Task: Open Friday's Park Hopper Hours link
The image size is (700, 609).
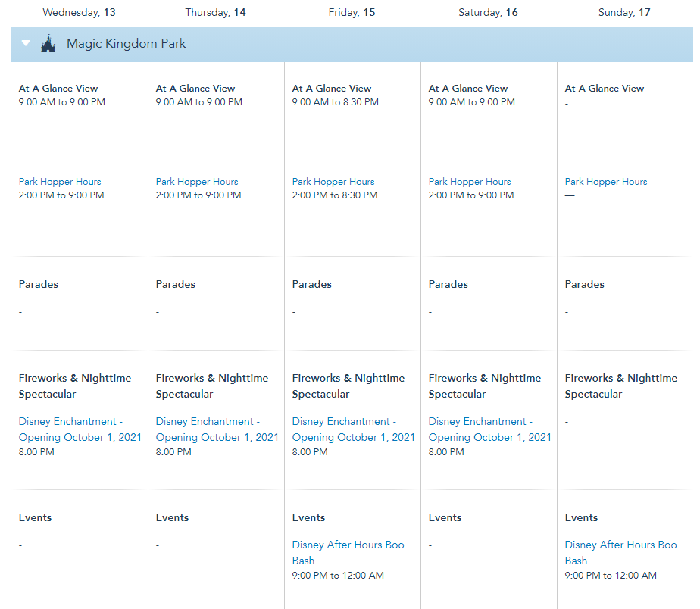Action: pos(333,182)
